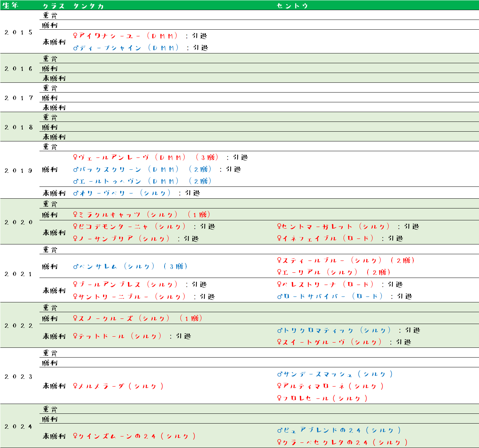Click the サンデースマッシュ (シルク) entry
The image size is (479, 448).
point(335,374)
